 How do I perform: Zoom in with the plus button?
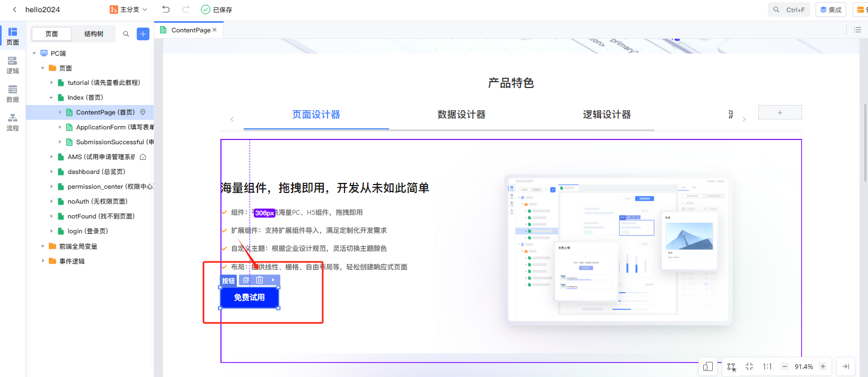point(823,366)
